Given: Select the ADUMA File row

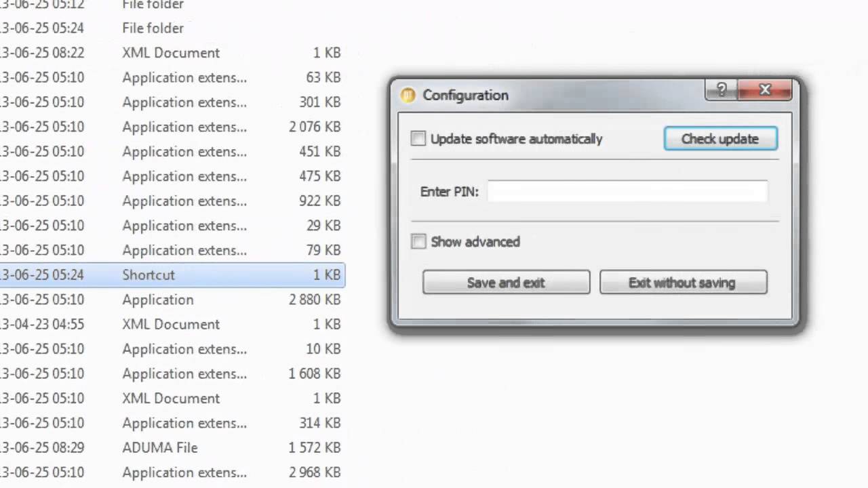Looking at the screenshot, I should (x=172, y=448).
